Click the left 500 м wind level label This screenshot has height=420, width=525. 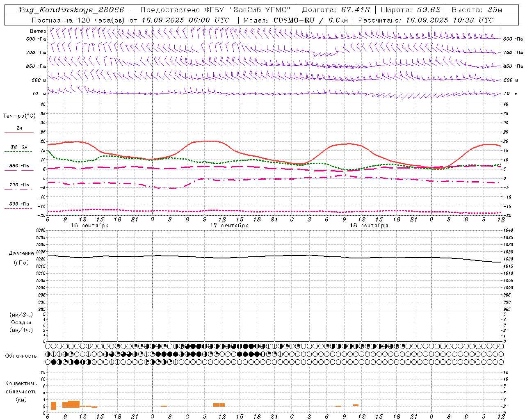coord(39,80)
